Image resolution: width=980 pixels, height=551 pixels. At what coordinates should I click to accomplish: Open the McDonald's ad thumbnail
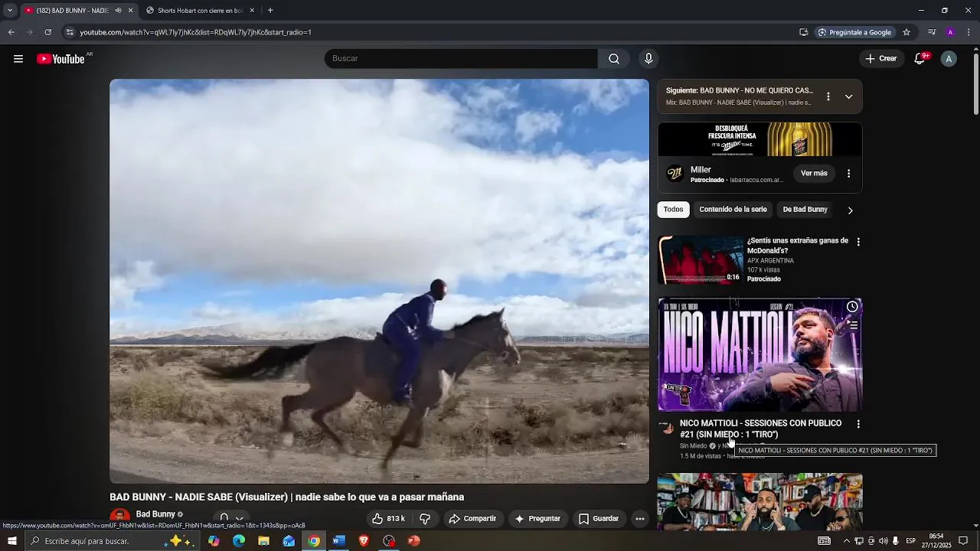701,260
